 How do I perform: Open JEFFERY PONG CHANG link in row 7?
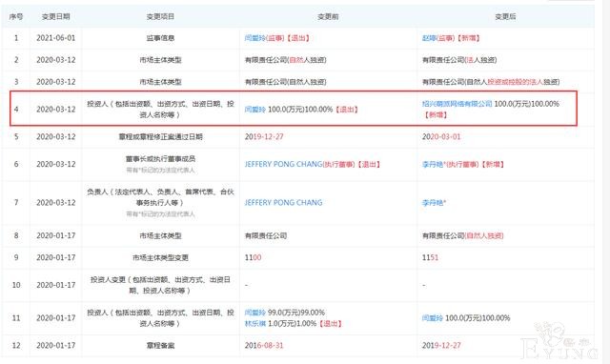point(284,203)
